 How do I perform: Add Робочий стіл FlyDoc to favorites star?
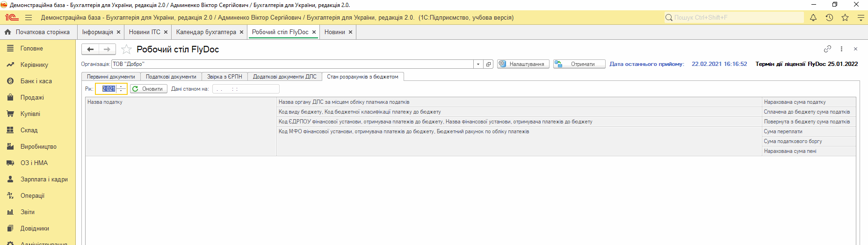tap(126, 49)
